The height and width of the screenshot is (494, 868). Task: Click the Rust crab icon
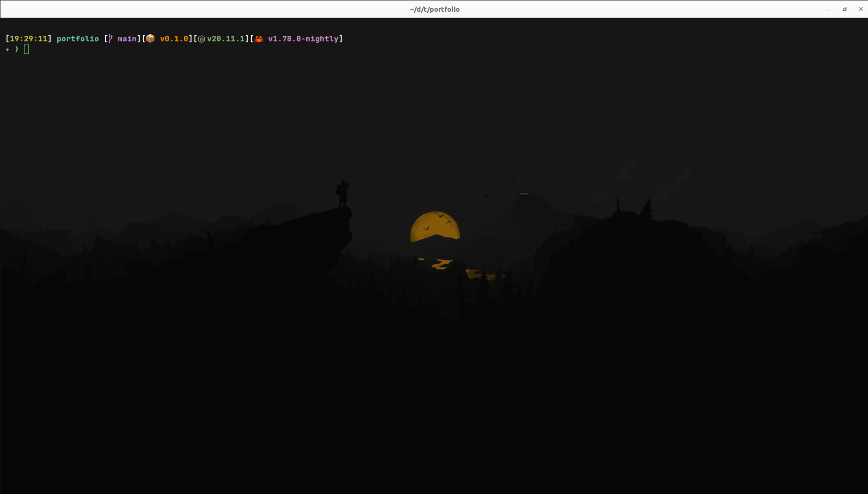pyautogui.click(x=259, y=39)
